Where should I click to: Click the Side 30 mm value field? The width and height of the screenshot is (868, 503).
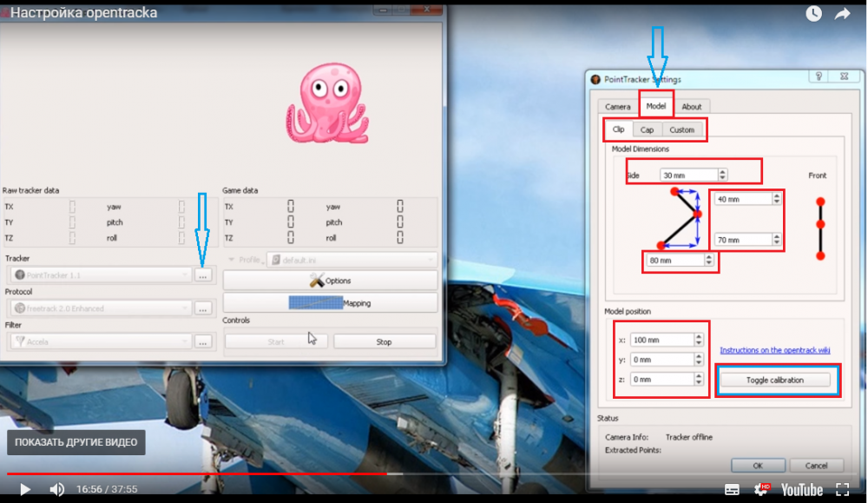687,175
